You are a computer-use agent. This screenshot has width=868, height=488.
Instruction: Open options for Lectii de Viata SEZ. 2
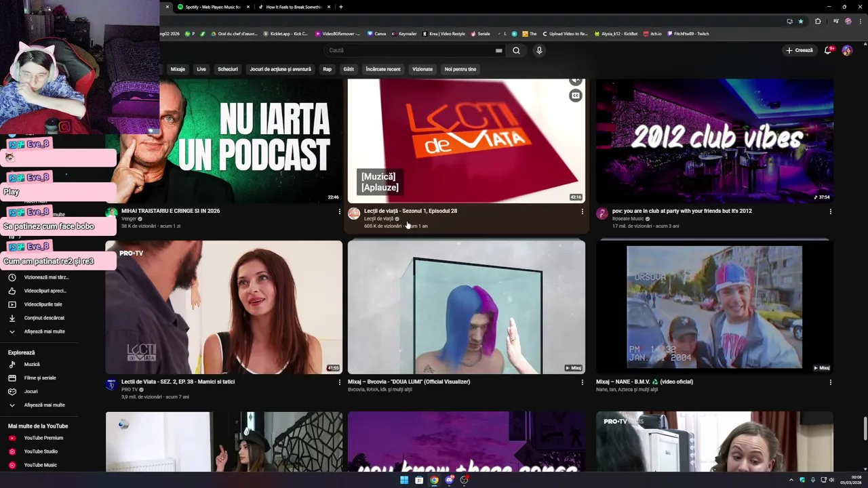(x=340, y=382)
